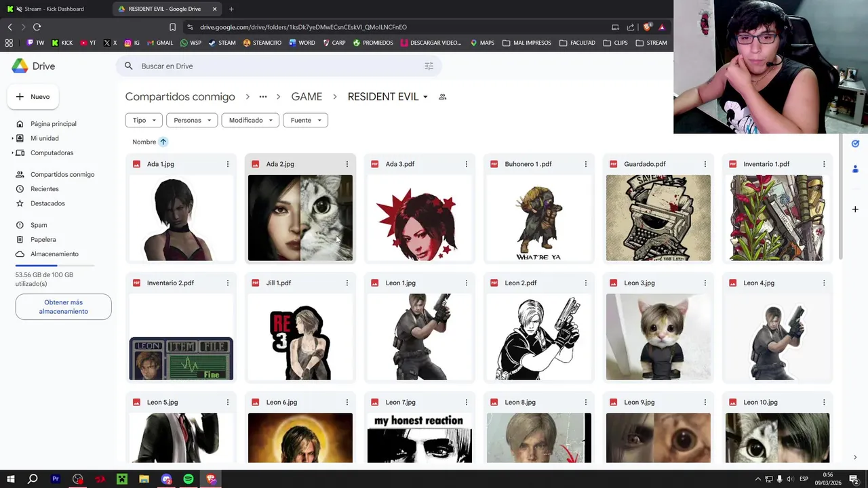
Task: Select the Leon 7.jpg file name
Action: click(401, 403)
